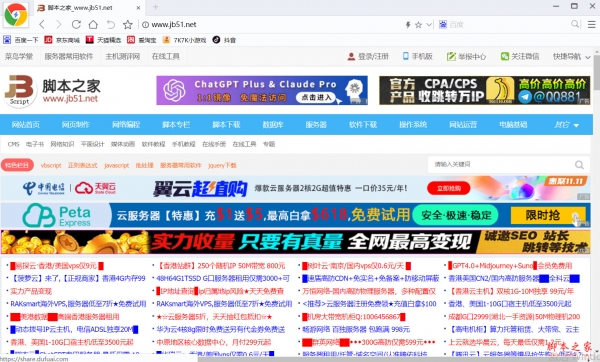Expand the address bar dropdown chevron
This screenshot has width=600, height=362.
click(x=429, y=24)
